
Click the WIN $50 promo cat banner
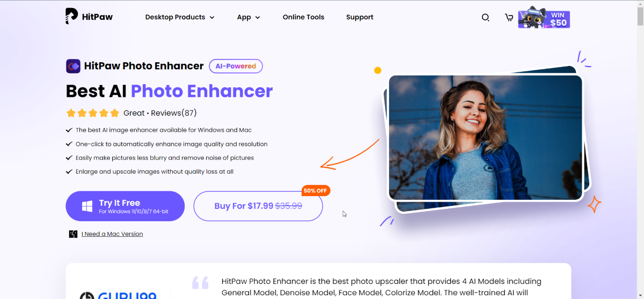tap(544, 18)
